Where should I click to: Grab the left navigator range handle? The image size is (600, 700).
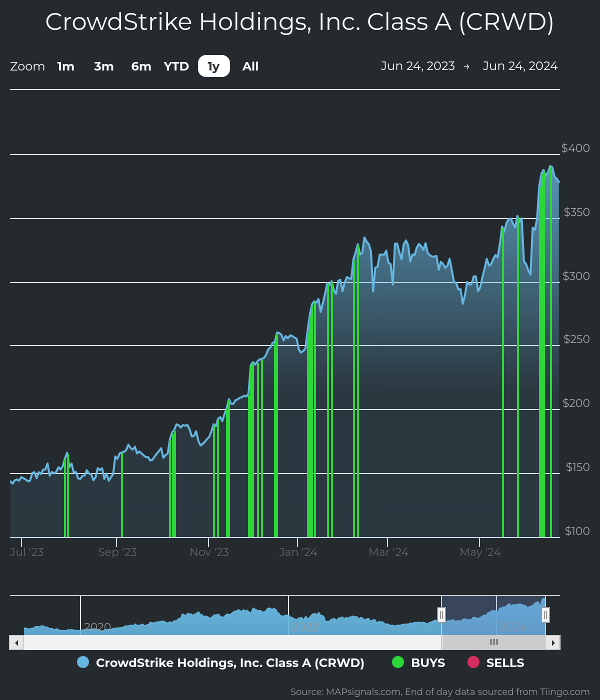click(442, 614)
